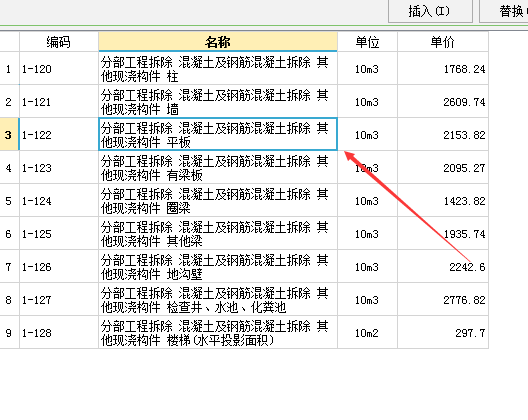
Task: Select name cell ending with 地沟壁
Action: pyautogui.click(x=218, y=266)
